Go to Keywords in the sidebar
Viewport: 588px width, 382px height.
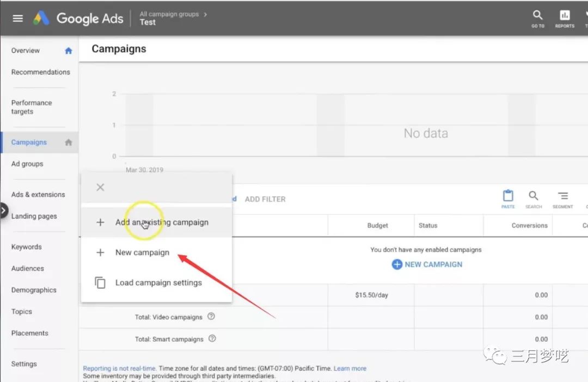[x=26, y=247]
